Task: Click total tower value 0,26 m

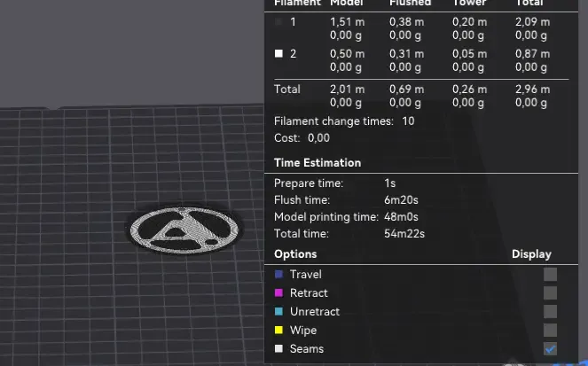Action: (469, 90)
